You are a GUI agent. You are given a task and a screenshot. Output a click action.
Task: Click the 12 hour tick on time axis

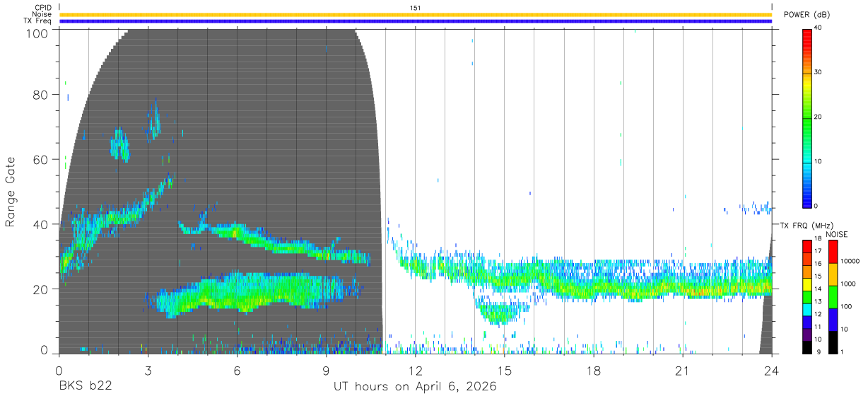pos(415,369)
